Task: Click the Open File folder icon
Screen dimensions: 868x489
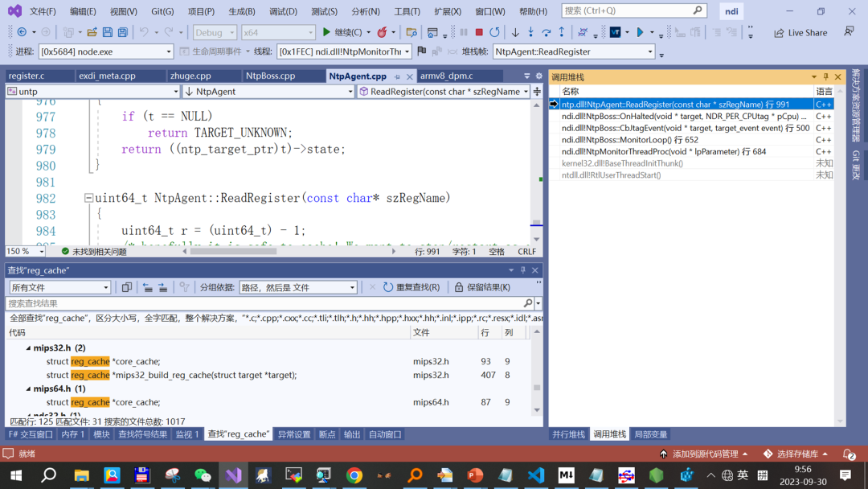Action: (x=92, y=33)
